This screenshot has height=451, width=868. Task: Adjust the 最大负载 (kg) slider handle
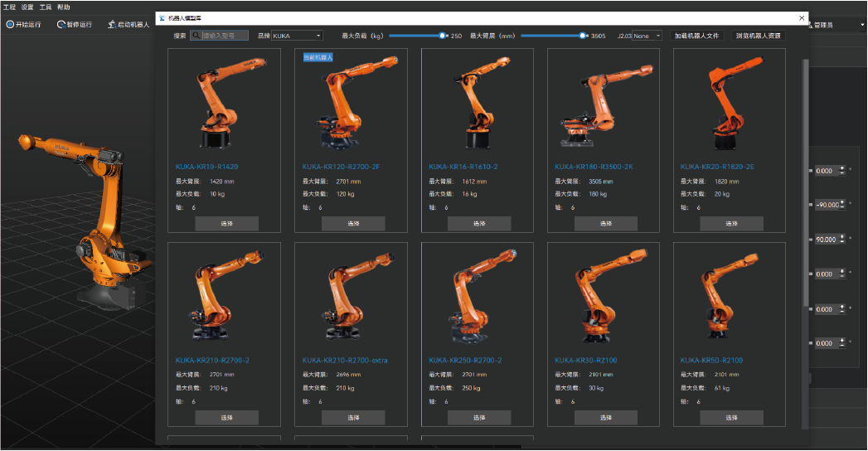coord(443,36)
